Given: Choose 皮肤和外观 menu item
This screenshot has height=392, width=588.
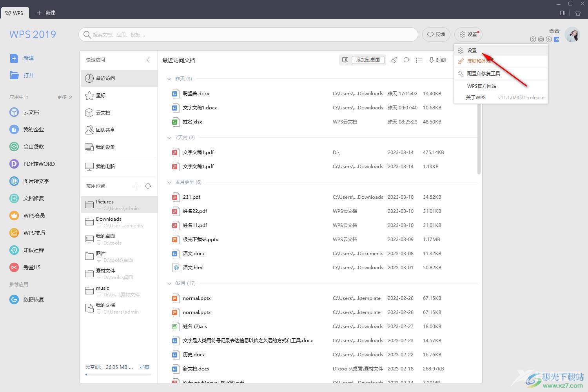Looking at the screenshot, I should click(501, 61).
